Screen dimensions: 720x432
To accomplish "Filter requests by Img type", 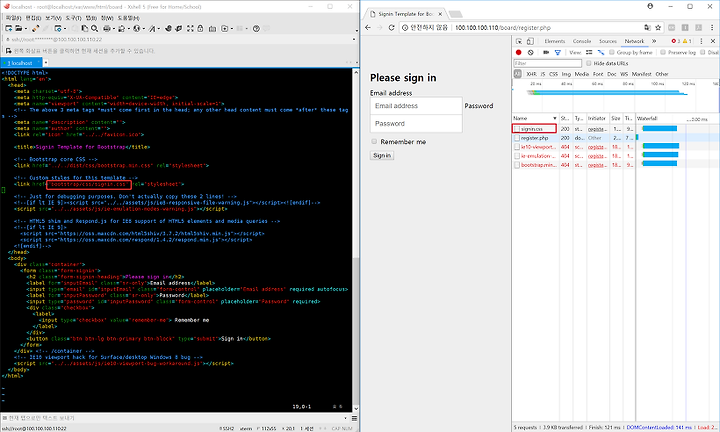I will point(566,74).
